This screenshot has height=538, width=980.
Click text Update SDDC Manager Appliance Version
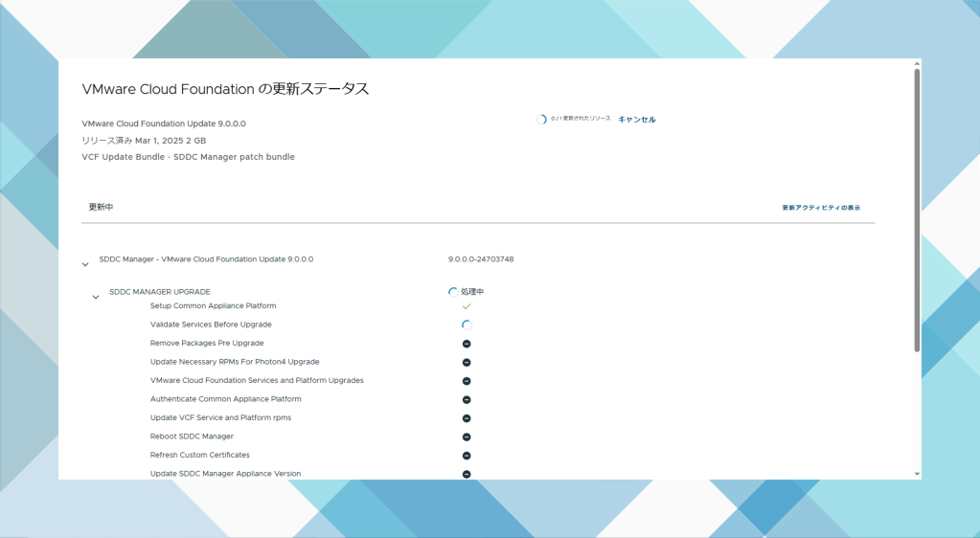(226, 474)
